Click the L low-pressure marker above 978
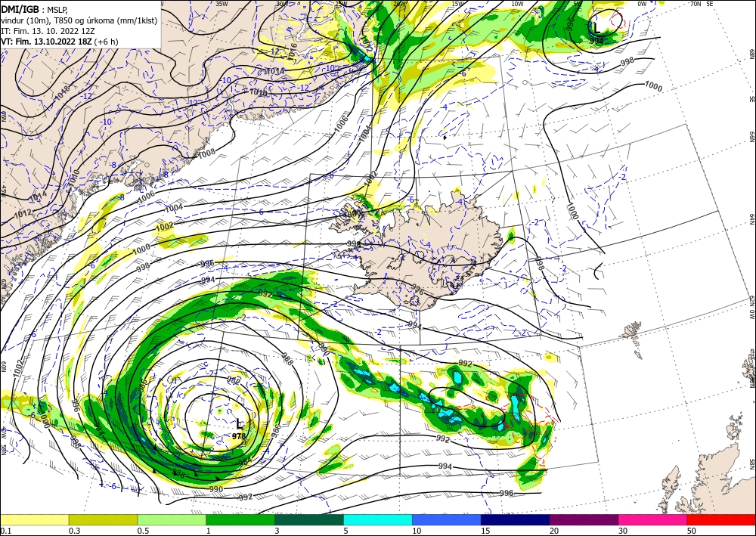This screenshot has width=756, height=536. click(x=240, y=425)
